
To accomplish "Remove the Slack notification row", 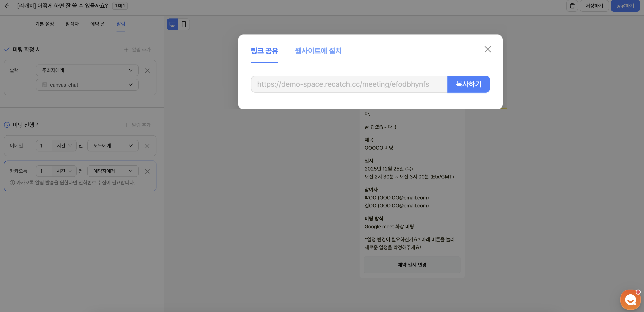I will [147, 71].
